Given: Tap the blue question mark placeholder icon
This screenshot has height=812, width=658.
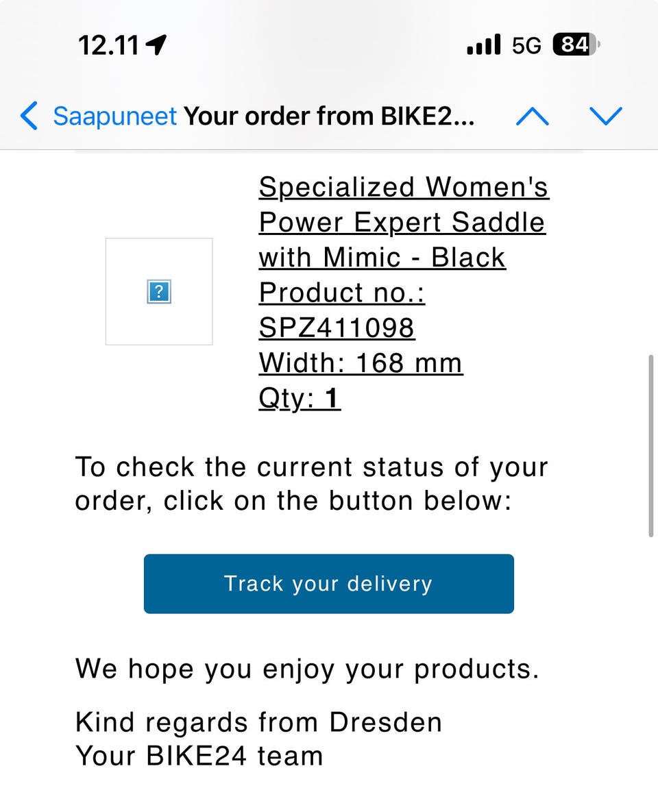Looking at the screenshot, I should (x=159, y=292).
